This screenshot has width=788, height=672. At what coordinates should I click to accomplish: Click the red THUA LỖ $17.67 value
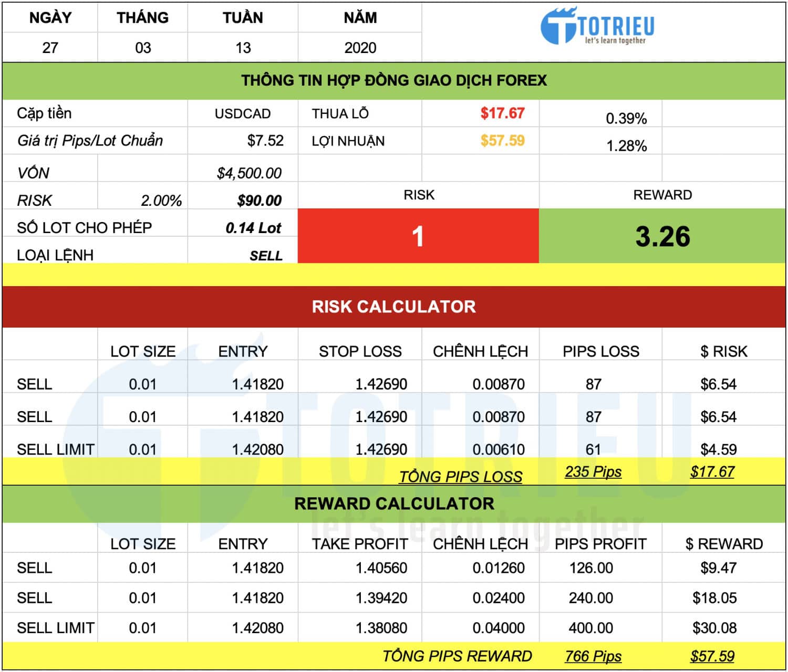502,113
